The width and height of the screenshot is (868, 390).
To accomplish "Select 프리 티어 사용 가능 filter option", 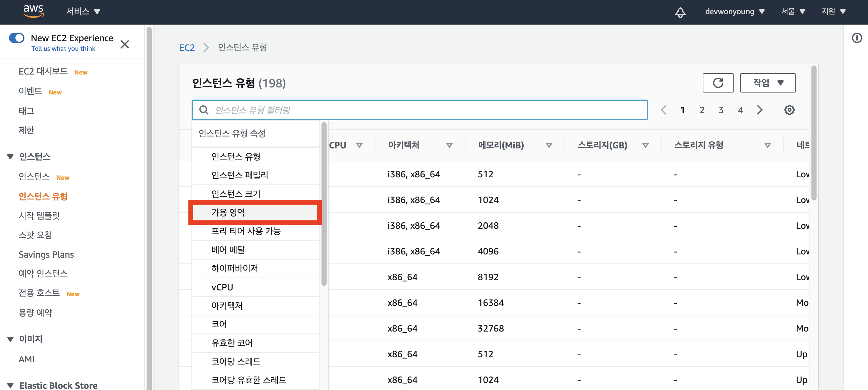I will pos(246,231).
